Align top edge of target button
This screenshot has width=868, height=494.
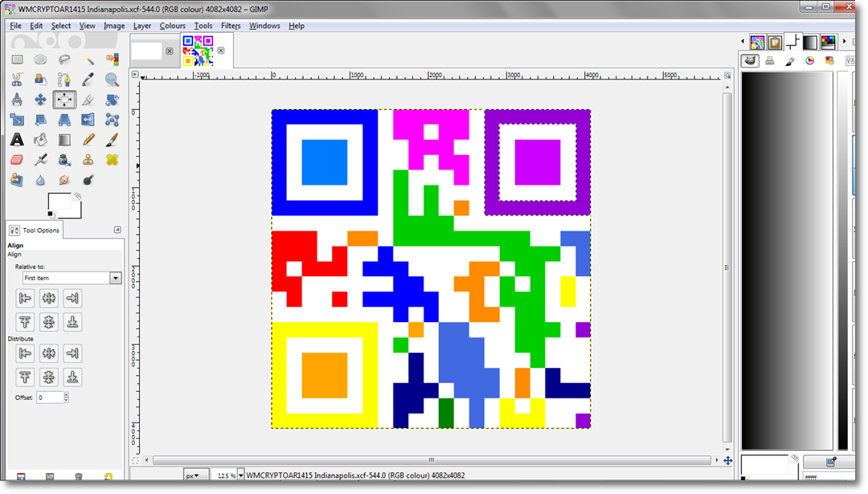click(x=25, y=322)
